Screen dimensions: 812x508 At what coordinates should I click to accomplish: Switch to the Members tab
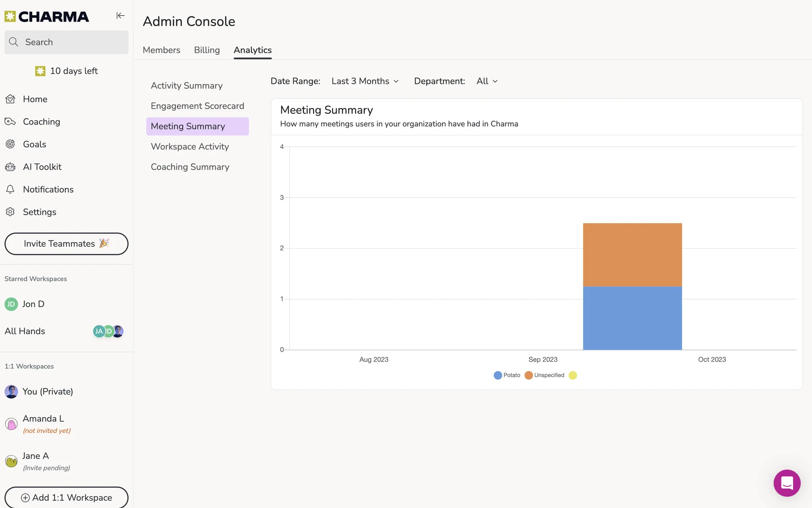tap(161, 50)
